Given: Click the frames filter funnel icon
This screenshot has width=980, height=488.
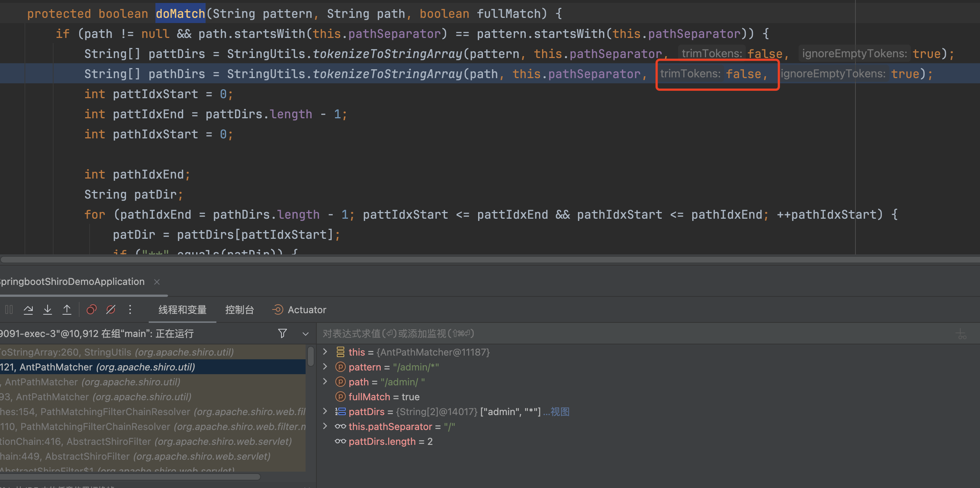Looking at the screenshot, I should [x=282, y=333].
